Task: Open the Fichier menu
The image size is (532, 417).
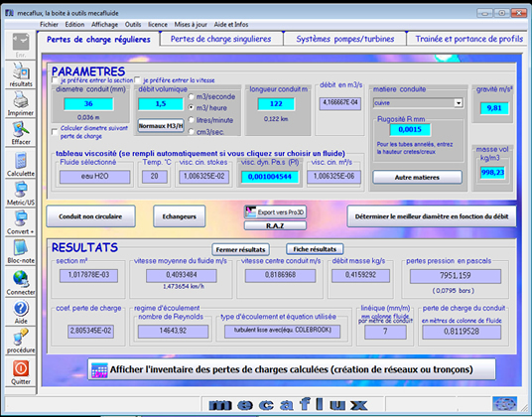Action: pos(50,25)
